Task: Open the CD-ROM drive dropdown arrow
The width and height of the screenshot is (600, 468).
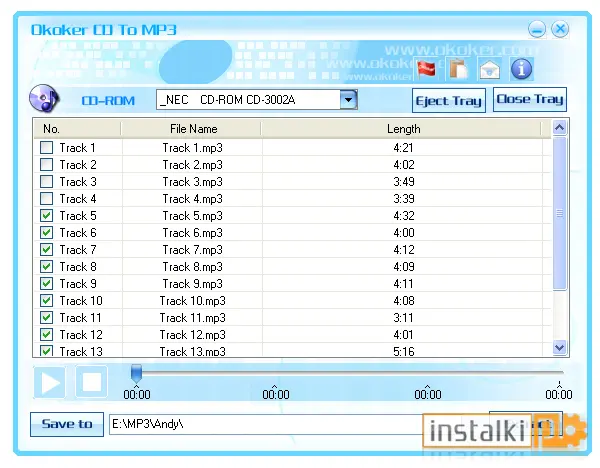Action: [348, 100]
